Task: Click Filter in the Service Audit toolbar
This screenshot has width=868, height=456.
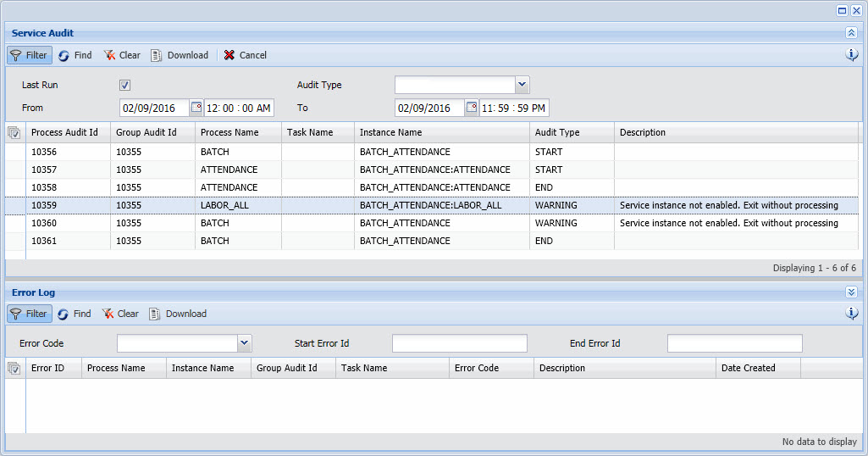Action: coord(30,55)
